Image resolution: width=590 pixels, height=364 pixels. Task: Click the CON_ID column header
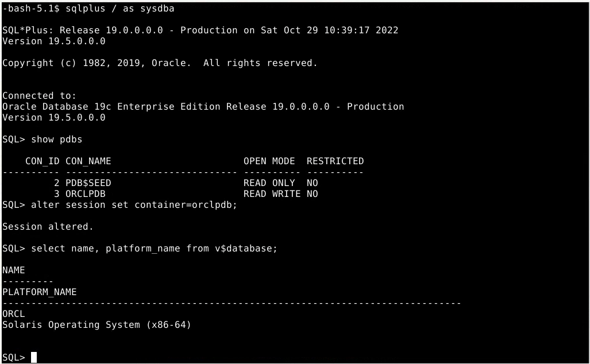click(43, 161)
